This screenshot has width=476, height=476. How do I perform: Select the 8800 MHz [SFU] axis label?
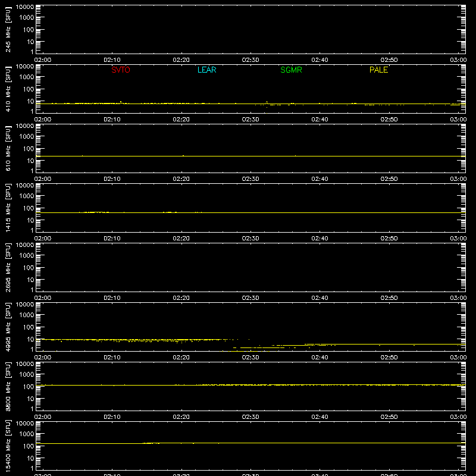[8, 386]
